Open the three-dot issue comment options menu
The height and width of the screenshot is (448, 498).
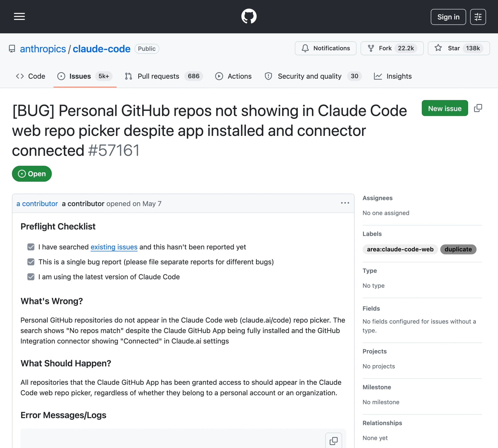[x=345, y=203]
